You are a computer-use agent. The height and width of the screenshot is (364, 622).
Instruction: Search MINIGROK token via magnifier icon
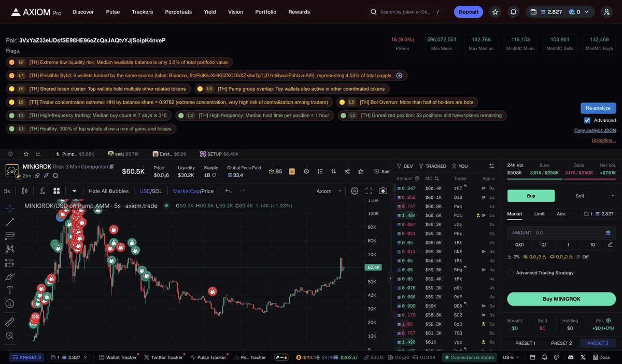pos(55,176)
